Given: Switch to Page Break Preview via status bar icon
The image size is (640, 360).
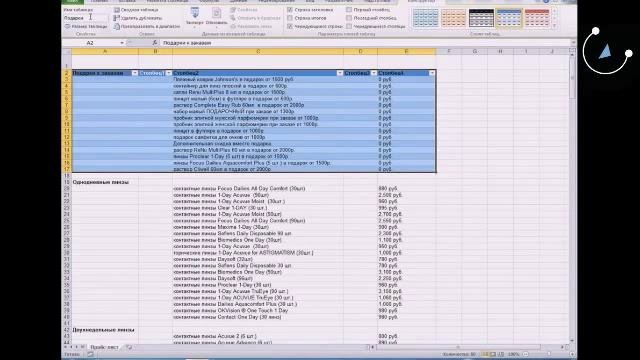Looking at the screenshot, I should (x=501, y=354).
